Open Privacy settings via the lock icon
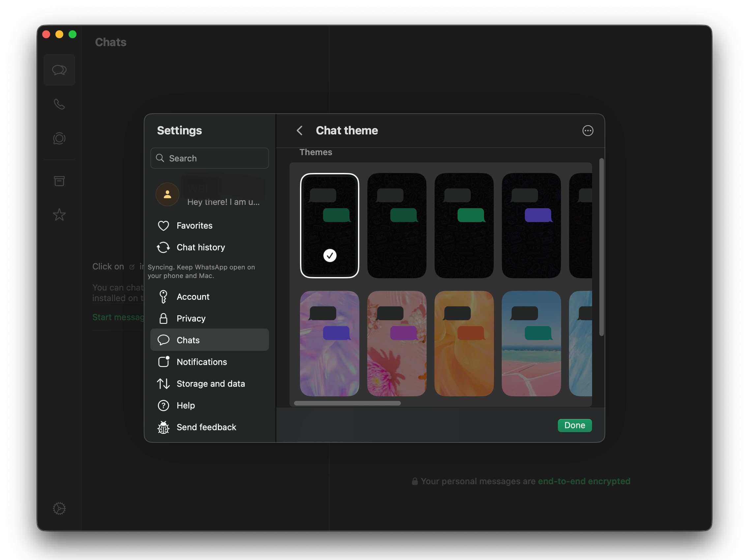This screenshot has height=560, width=749. [x=164, y=319]
